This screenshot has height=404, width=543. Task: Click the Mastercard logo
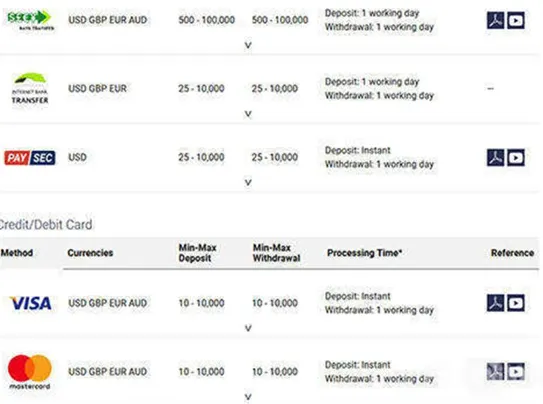coord(30,372)
